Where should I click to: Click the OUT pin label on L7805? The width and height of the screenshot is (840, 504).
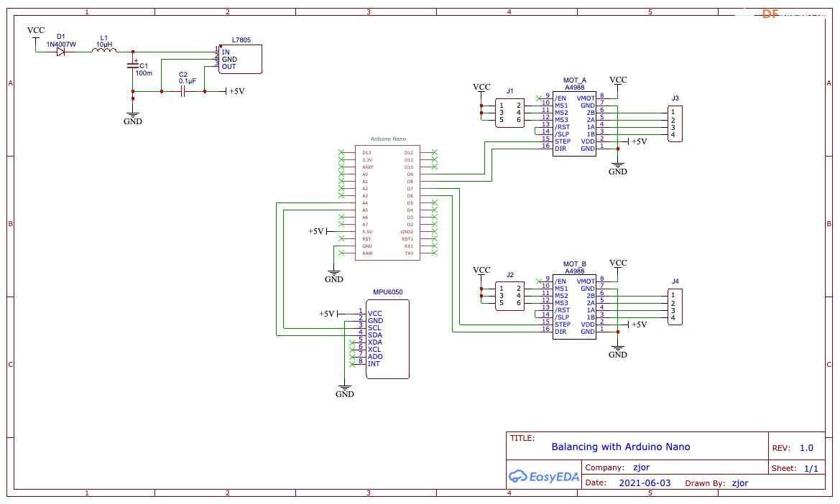[x=229, y=67]
